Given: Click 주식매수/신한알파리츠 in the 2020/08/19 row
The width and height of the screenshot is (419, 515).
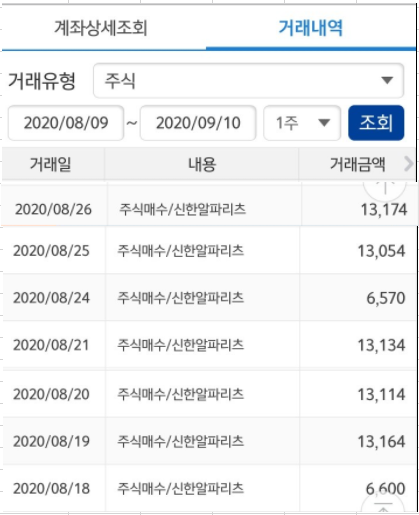Looking at the screenshot, I should pos(181,441).
